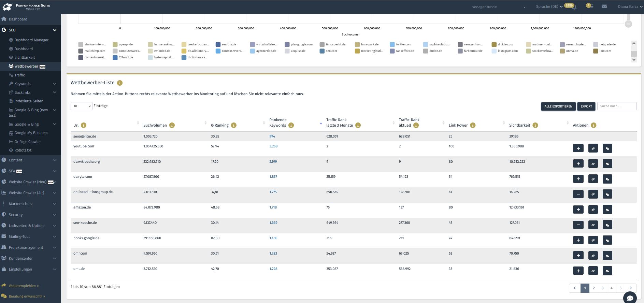
Task: Open the 994 keywords link for seoagentur.de
Action: 272,136
